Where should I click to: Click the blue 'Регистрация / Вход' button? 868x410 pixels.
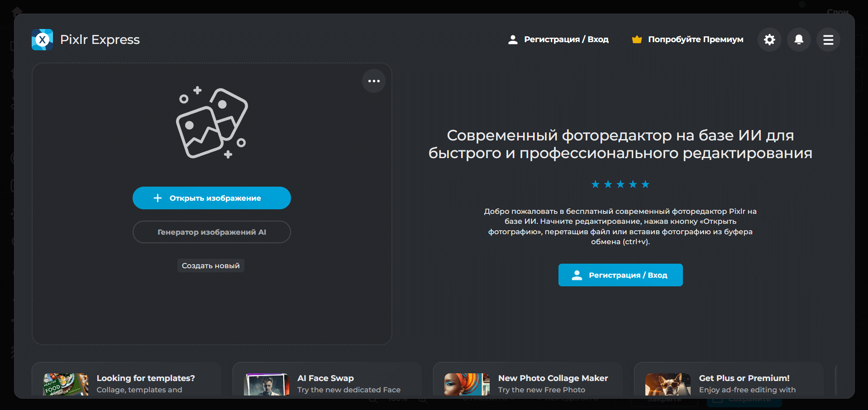pyautogui.click(x=620, y=275)
